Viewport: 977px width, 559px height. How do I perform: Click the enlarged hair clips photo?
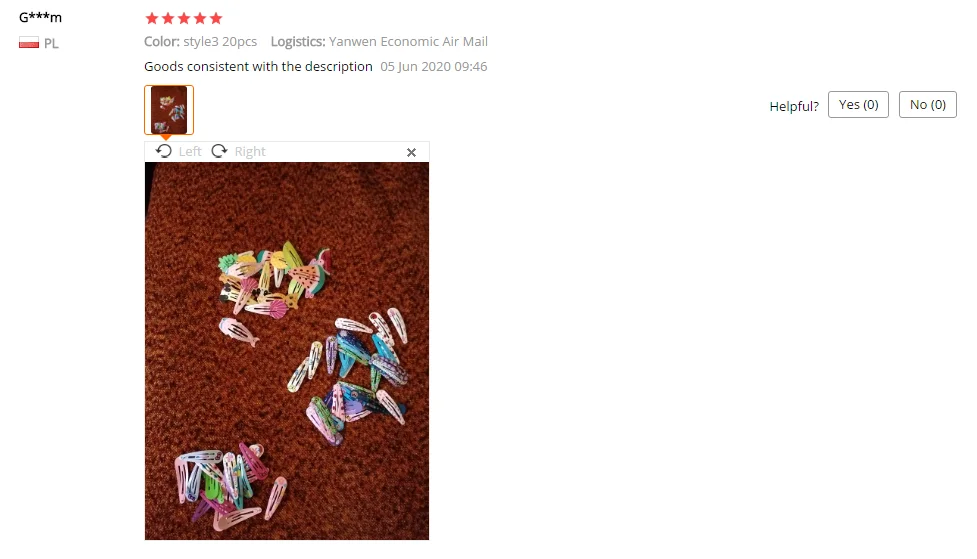[x=287, y=351]
